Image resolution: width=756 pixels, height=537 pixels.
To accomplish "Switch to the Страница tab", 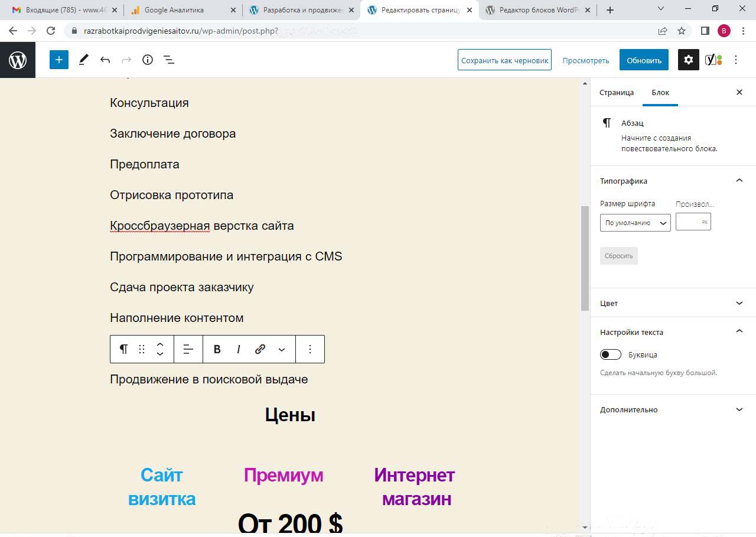I will click(616, 93).
